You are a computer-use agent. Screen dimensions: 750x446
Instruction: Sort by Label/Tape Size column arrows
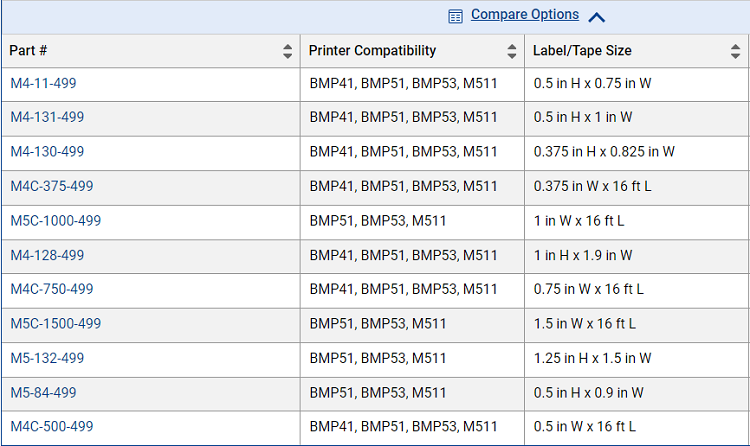point(735,51)
